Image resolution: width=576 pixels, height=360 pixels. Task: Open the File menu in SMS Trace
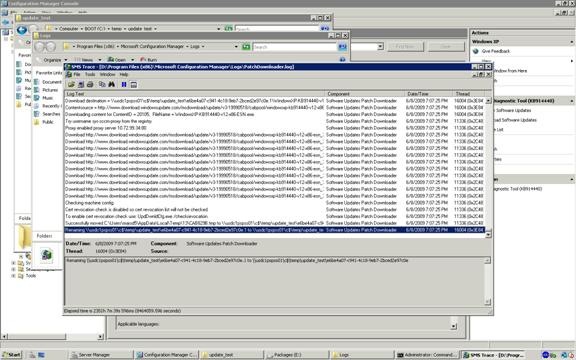click(x=77, y=75)
